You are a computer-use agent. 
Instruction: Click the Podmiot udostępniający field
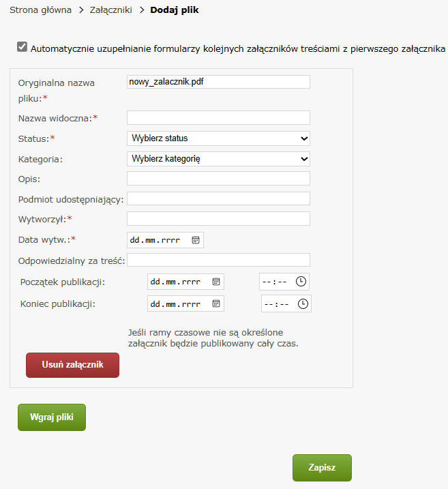pyautogui.click(x=218, y=198)
